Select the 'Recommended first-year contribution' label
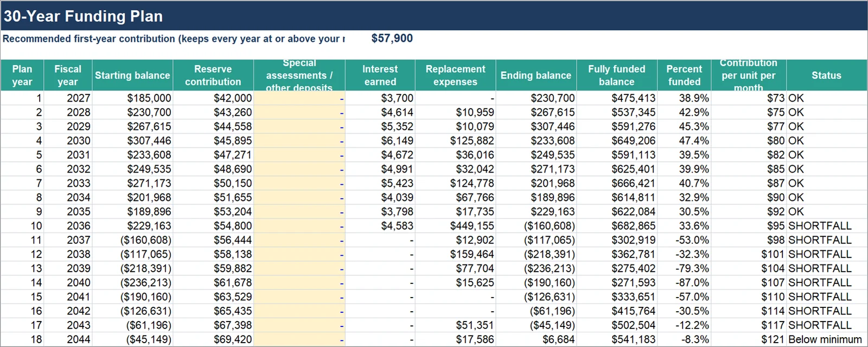 tap(174, 39)
